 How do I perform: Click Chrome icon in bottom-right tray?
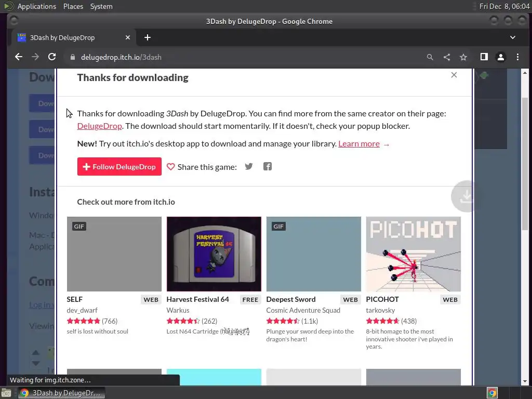(492, 393)
